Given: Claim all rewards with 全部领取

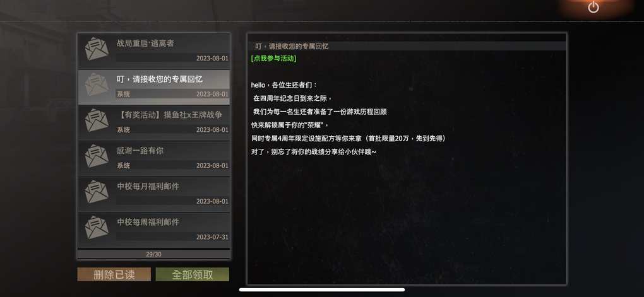Looking at the screenshot, I should pyautogui.click(x=193, y=274).
